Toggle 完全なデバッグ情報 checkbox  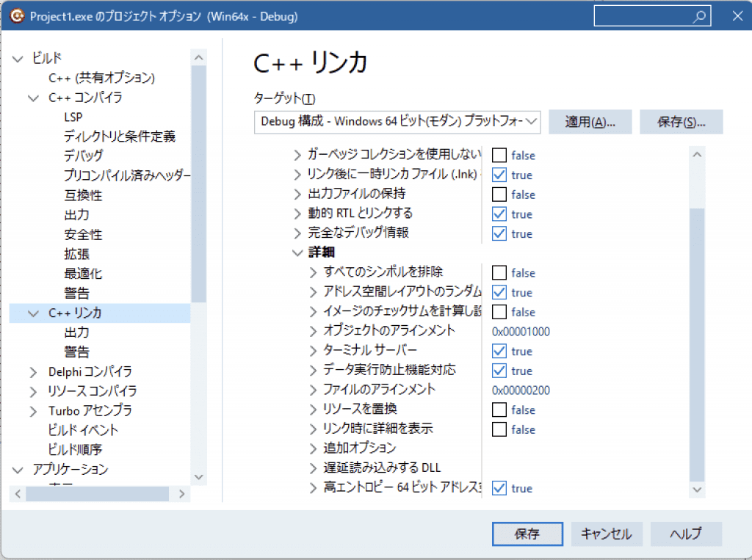click(x=499, y=233)
